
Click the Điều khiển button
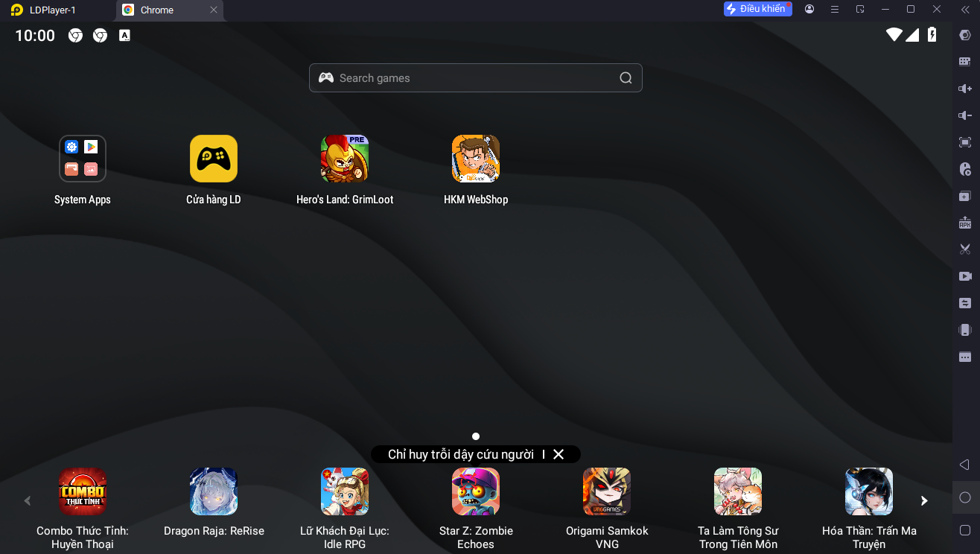pyautogui.click(x=757, y=9)
